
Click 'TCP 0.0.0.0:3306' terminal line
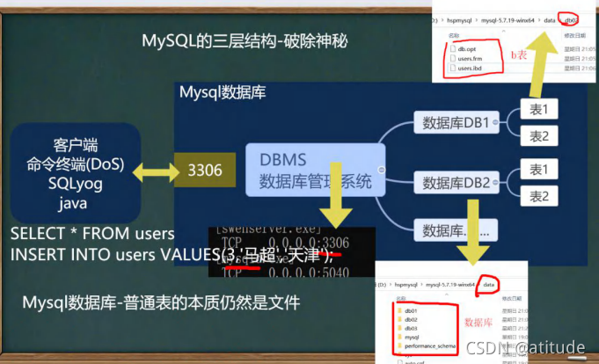[x=285, y=243]
